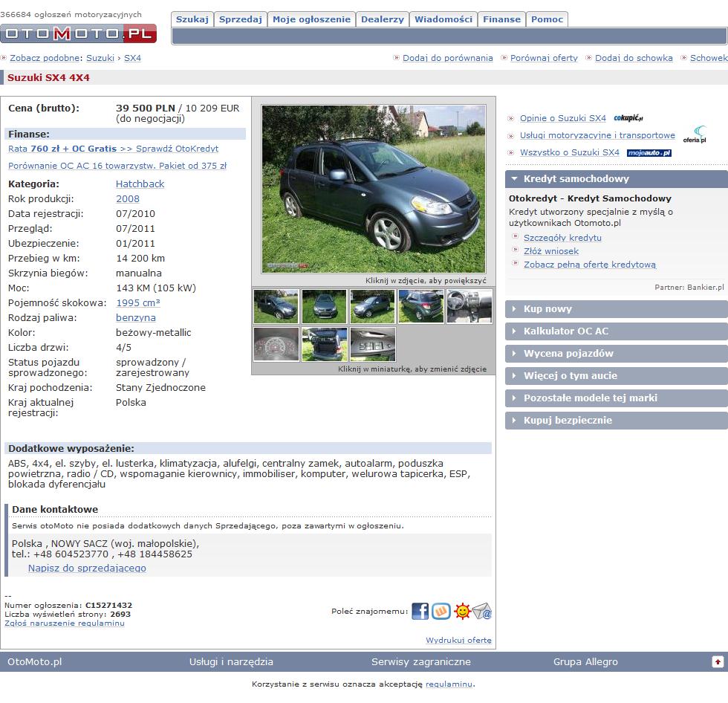Click the red up-arrow footer icon
728x703 pixels.
click(x=718, y=661)
